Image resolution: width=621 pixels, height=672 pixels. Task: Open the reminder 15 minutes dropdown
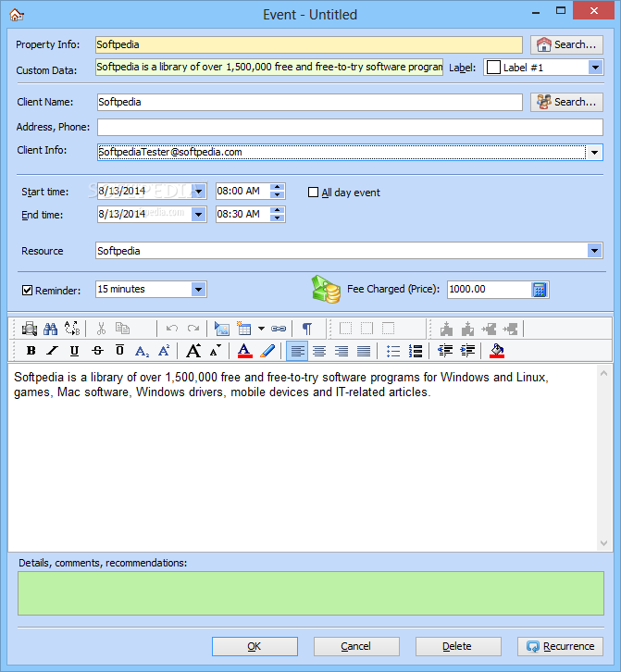coord(198,290)
